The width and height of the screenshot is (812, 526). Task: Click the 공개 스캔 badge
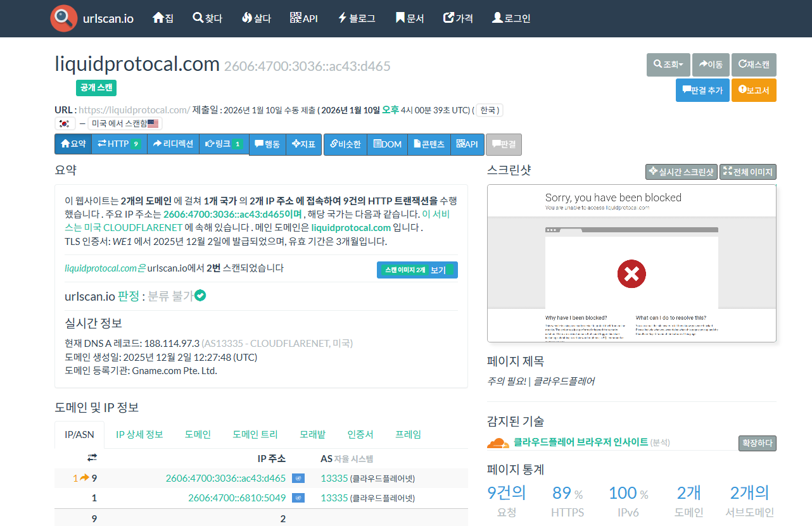pyautogui.click(x=96, y=88)
